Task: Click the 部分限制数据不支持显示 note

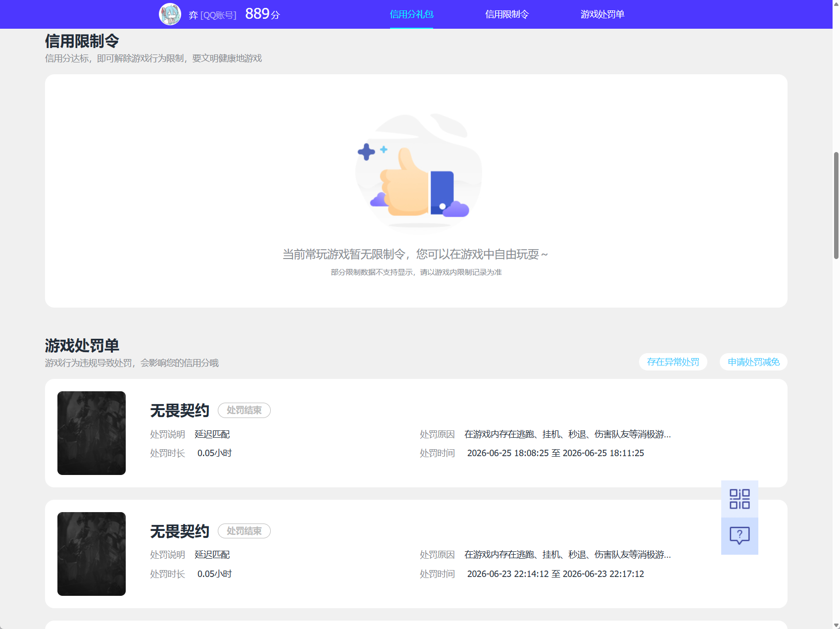Action: coord(416,272)
